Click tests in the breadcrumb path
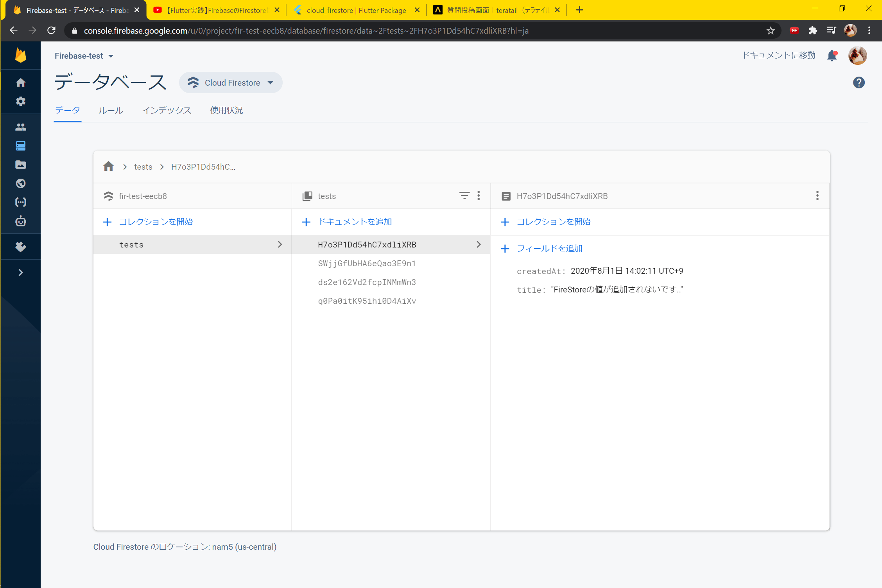This screenshot has height=588, width=882. (x=143, y=167)
